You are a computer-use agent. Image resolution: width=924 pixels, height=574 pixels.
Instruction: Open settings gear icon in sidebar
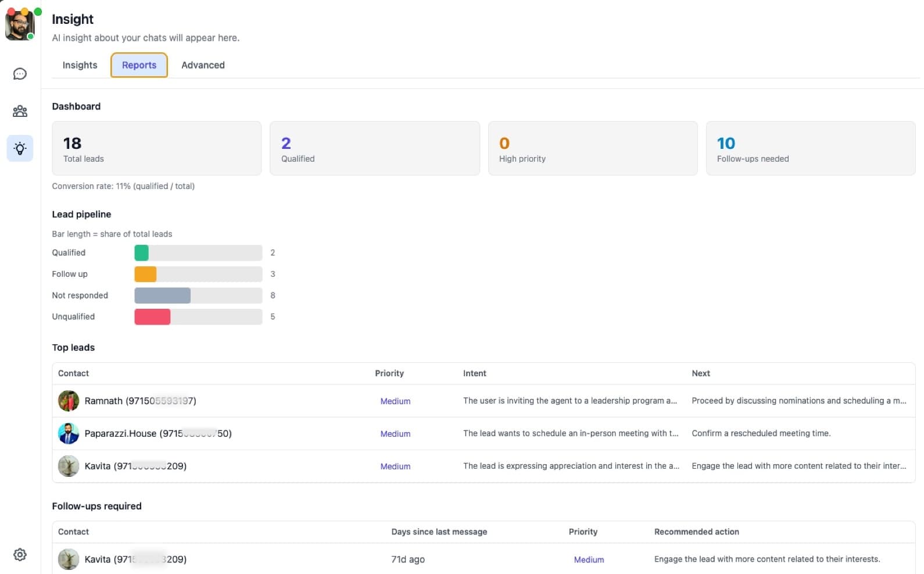pyautogui.click(x=20, y=554)
